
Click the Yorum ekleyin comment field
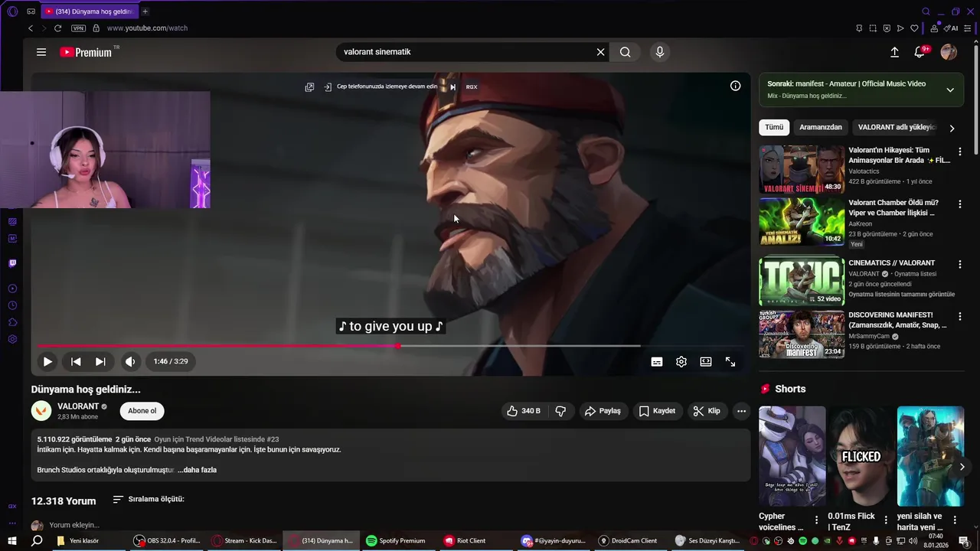[74, 525]
